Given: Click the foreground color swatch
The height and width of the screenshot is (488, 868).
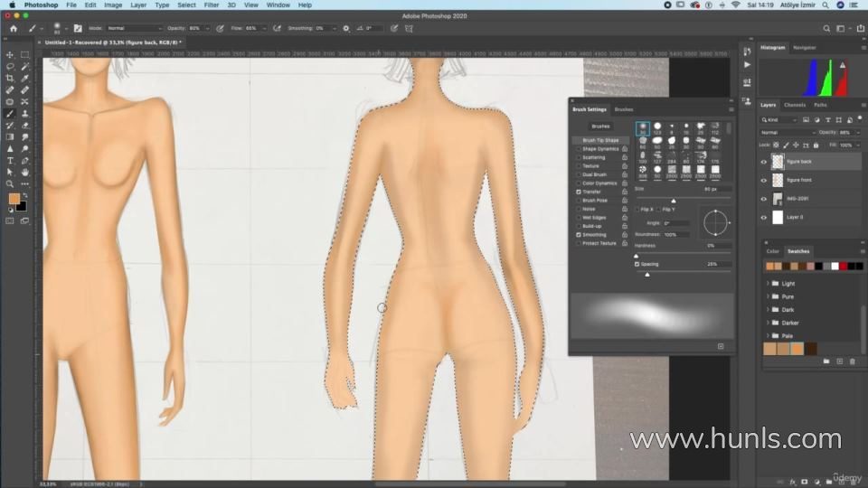Looking at the screenshot, I should coord(14,199).
